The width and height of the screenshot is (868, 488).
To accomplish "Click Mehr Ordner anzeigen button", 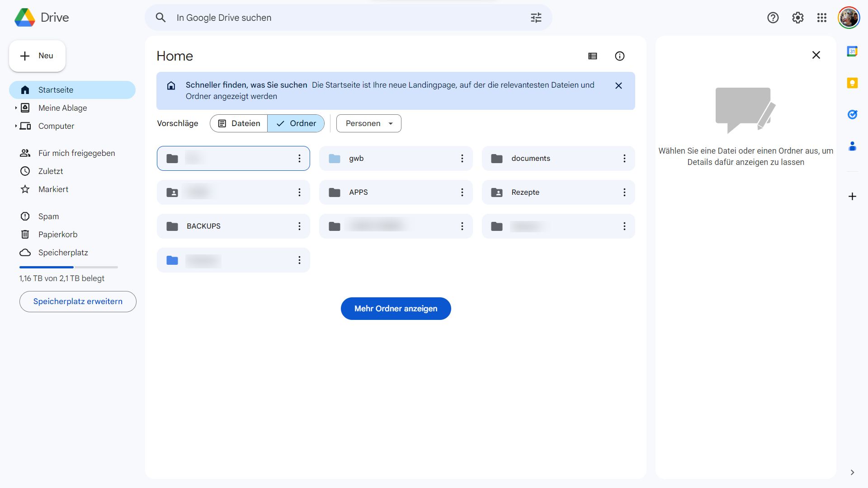I will pos(396,309).
